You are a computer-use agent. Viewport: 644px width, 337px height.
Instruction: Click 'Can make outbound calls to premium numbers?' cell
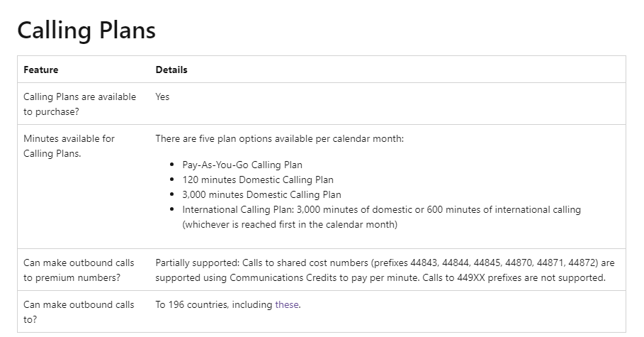tap(79, 270)
